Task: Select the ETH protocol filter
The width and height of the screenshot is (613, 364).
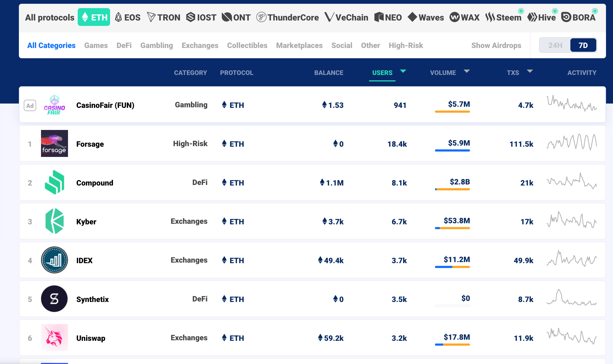Action: coord(94,17)
